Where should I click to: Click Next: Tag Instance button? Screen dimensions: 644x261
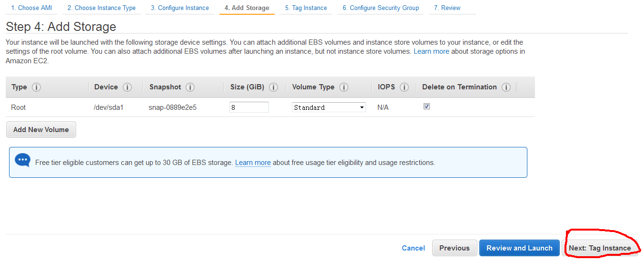point(600,248)
